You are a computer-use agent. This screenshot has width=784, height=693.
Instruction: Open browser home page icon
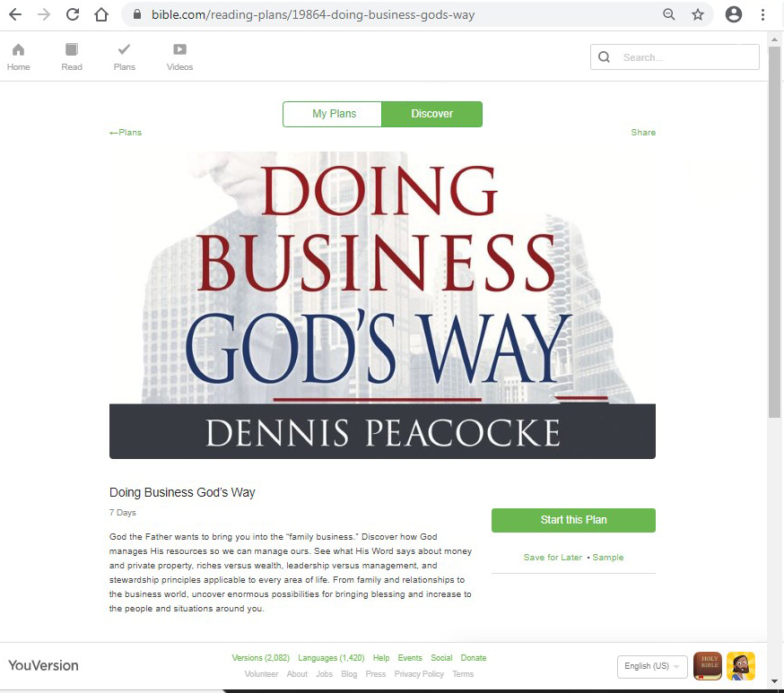(x=101, y=14)
